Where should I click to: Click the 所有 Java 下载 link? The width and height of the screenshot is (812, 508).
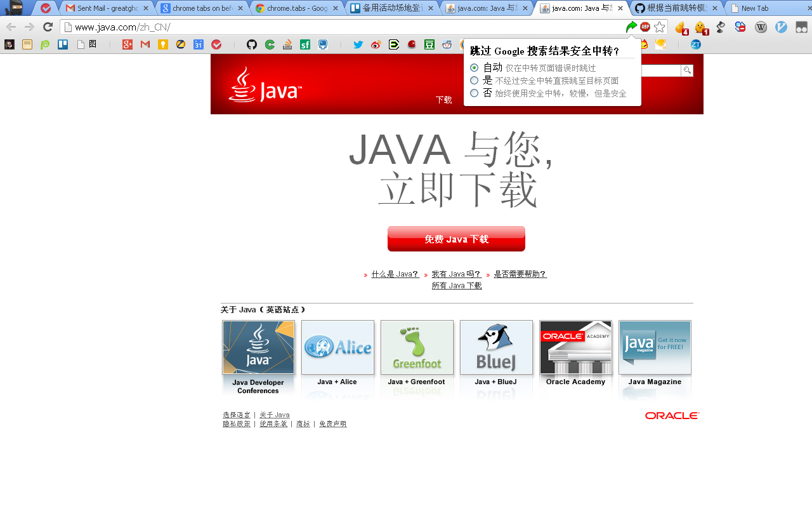[x=457, y=286]
